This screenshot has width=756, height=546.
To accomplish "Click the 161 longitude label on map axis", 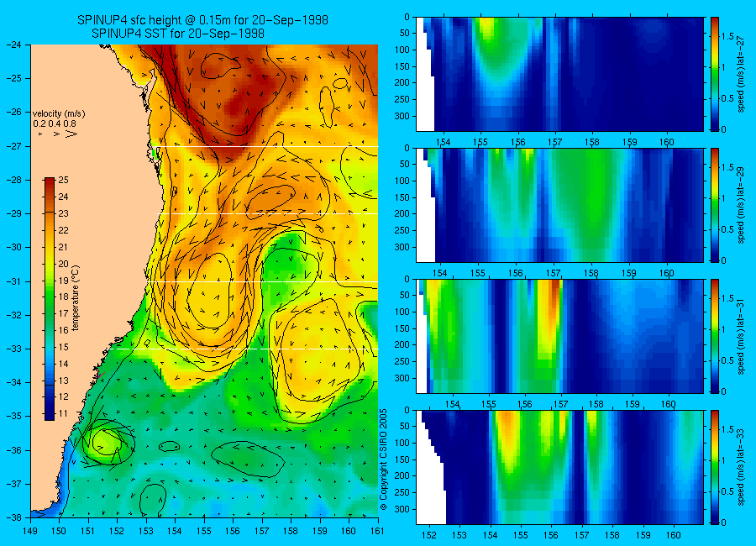I will click(377, 531).
